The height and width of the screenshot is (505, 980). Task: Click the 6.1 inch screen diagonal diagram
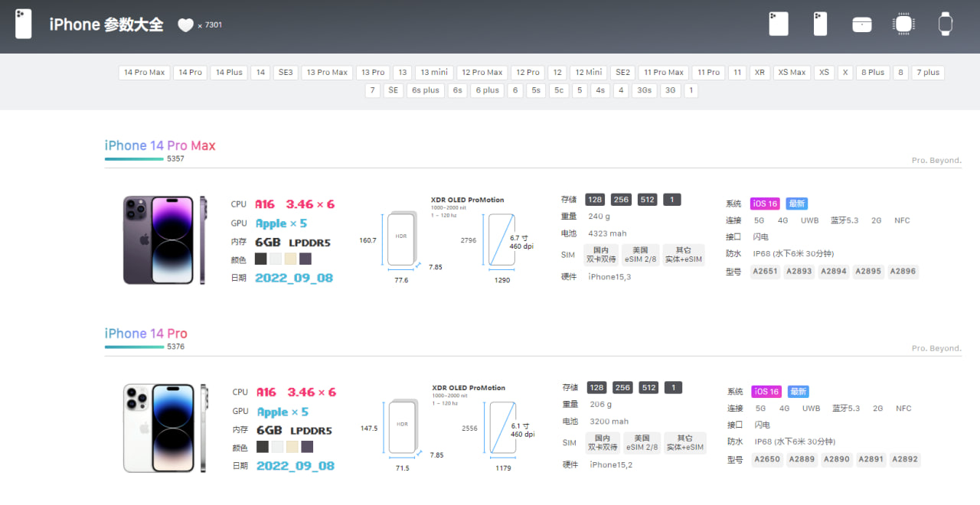point(503,428)
